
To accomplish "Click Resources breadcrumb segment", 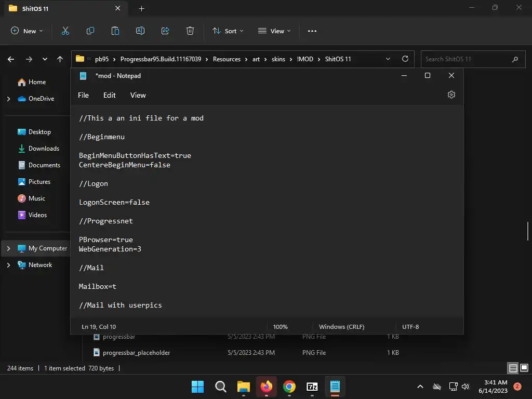I will [227, 59].
